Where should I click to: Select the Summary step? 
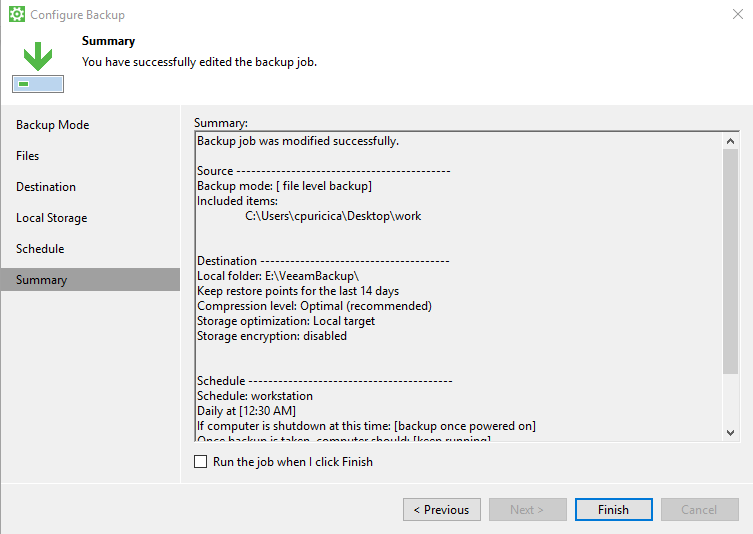(90, 279)
